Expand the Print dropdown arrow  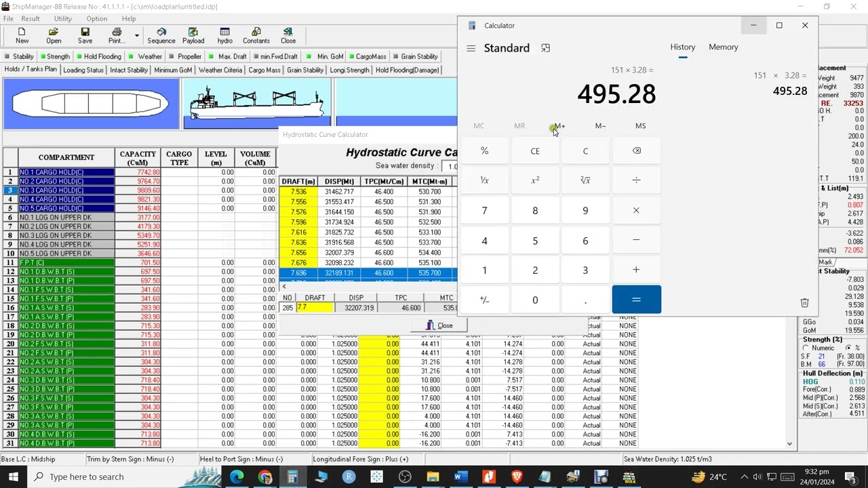tap(136, 36)
